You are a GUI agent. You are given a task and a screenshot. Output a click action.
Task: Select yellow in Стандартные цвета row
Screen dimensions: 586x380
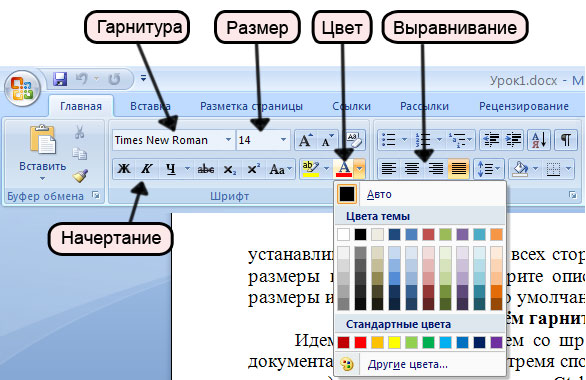point(394,342)
